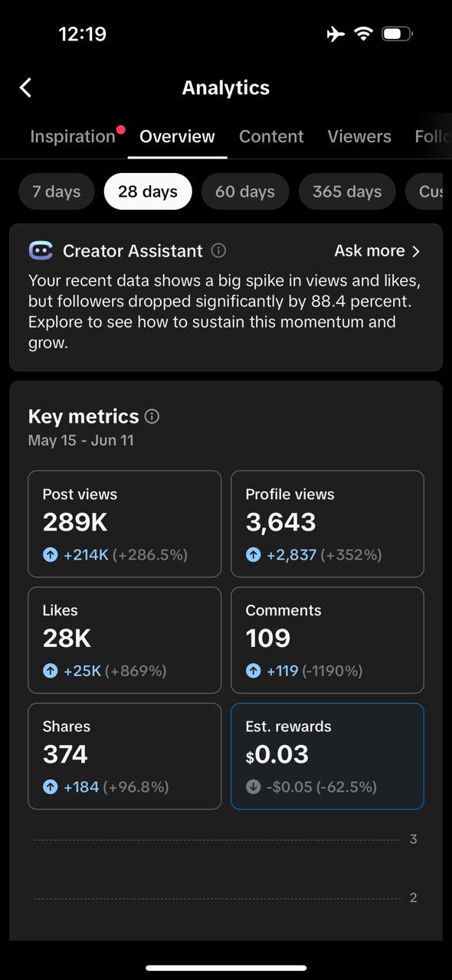Select the Likes metric card
Screen dimensions: 452x980
(125, 640)
